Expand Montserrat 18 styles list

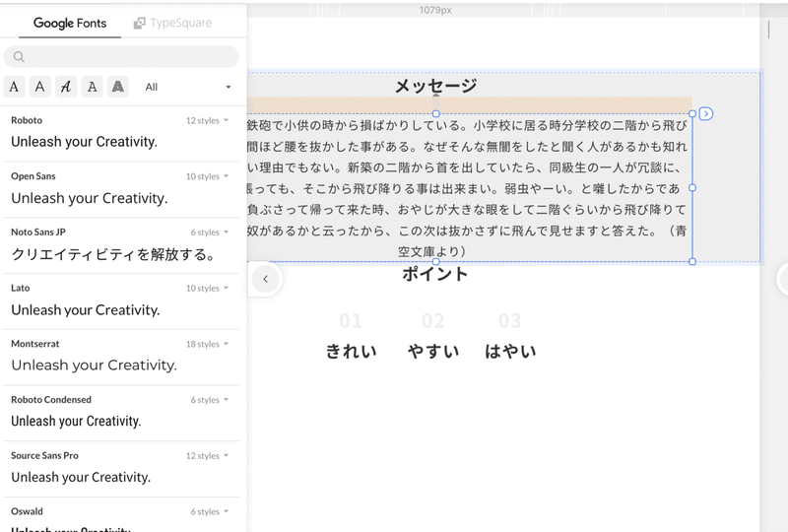point(207,344)
